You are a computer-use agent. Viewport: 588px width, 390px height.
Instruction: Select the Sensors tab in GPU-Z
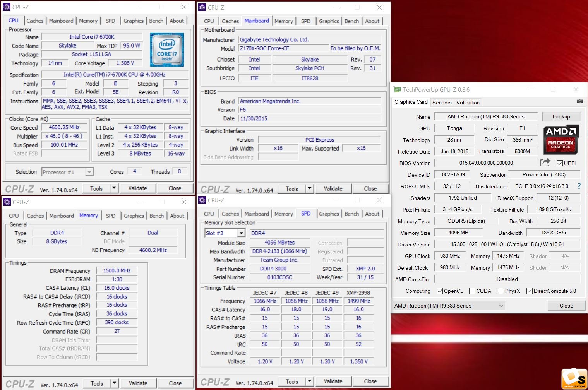(442, 103)
